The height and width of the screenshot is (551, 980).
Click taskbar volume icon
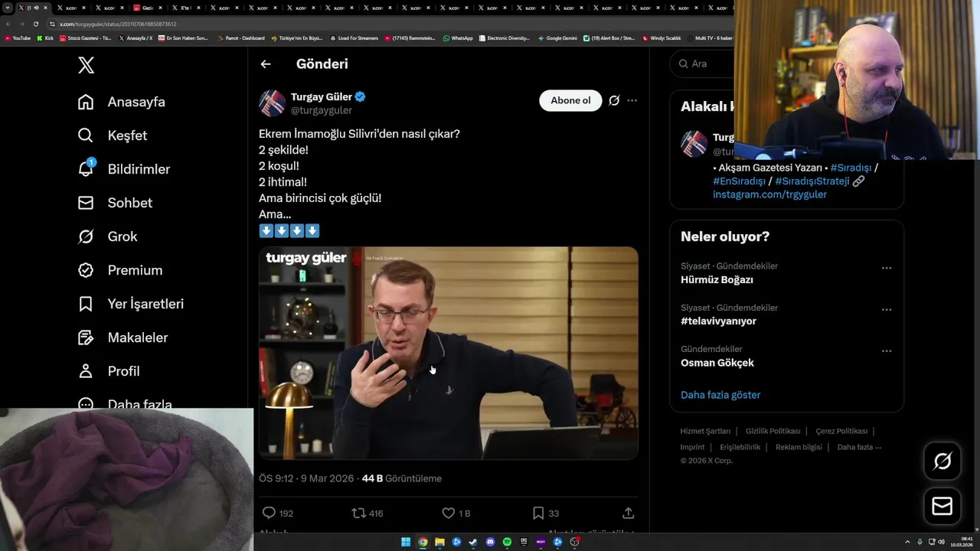click(941, 542)
